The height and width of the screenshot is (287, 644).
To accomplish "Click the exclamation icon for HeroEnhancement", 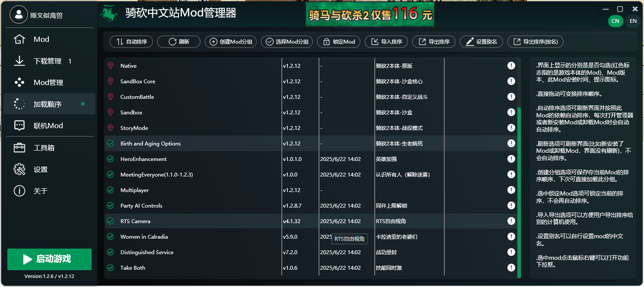I will click(511, 159).
